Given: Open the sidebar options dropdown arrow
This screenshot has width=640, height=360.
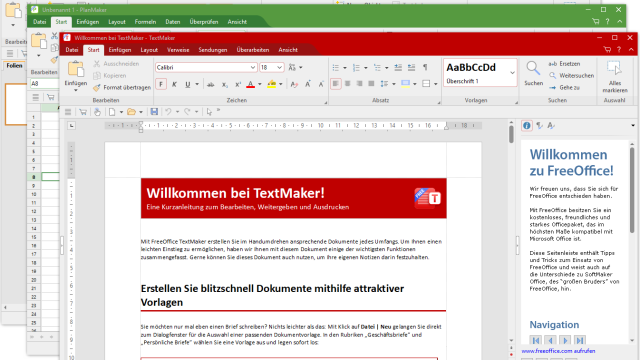Looking at the screenshot, I should (x=633, y=126).
